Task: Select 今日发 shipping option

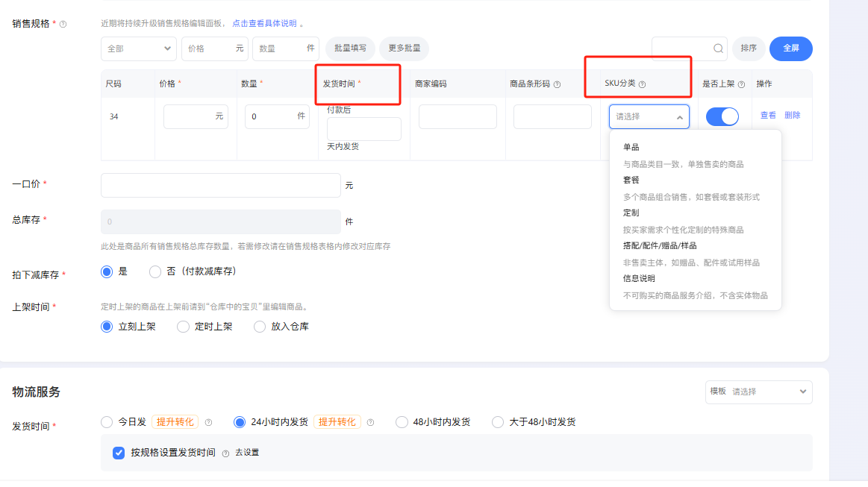Action: tap(107, 422)
